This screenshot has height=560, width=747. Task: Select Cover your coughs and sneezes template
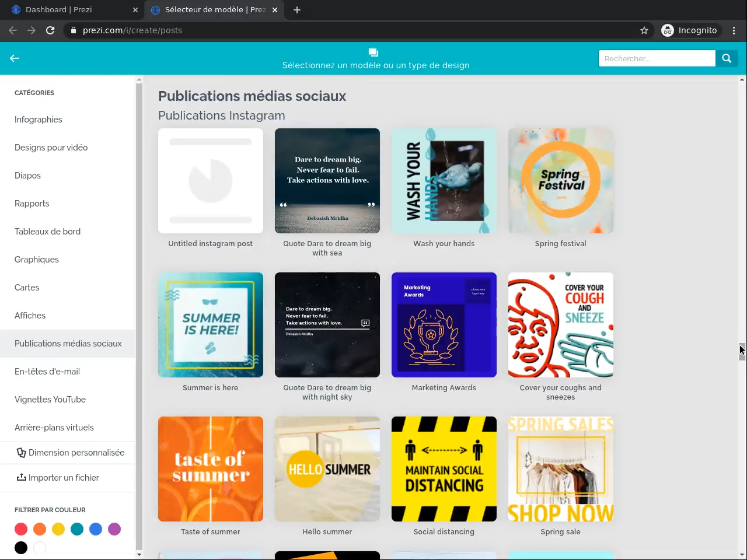coord(561,325)
